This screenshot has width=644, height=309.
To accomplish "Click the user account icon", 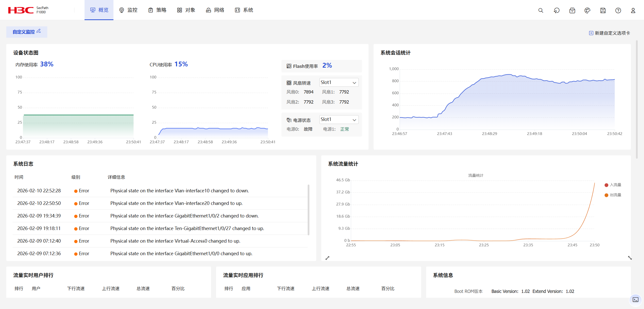I will (x=633, y=10).
